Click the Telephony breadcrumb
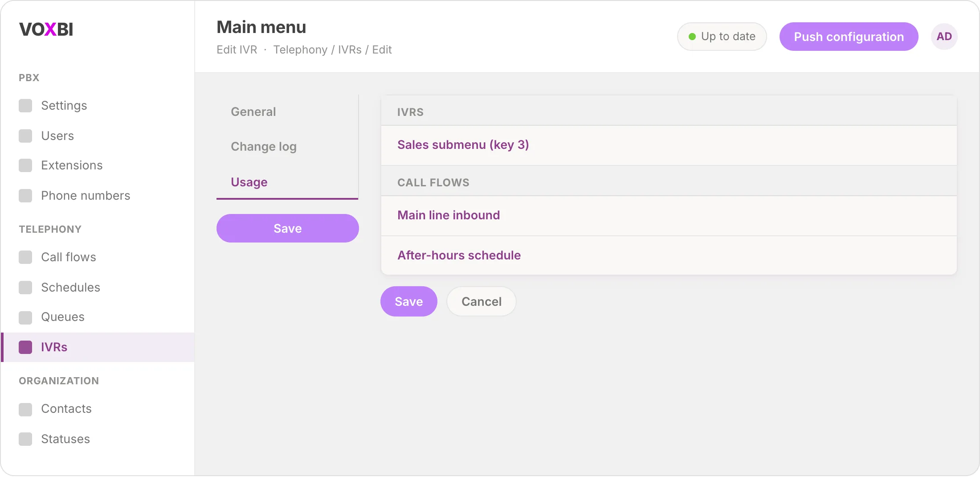The height and width of the screenshot is (477, 980). [300, 50]
